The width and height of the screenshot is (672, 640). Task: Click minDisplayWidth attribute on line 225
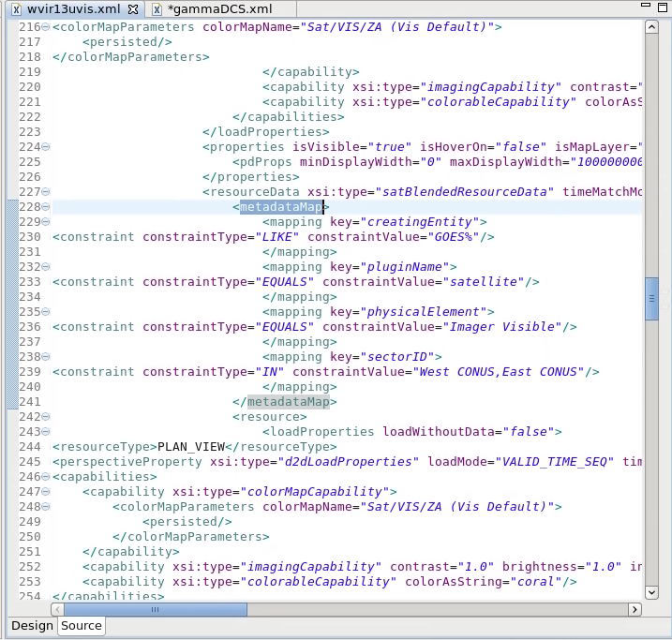(356, 162)
